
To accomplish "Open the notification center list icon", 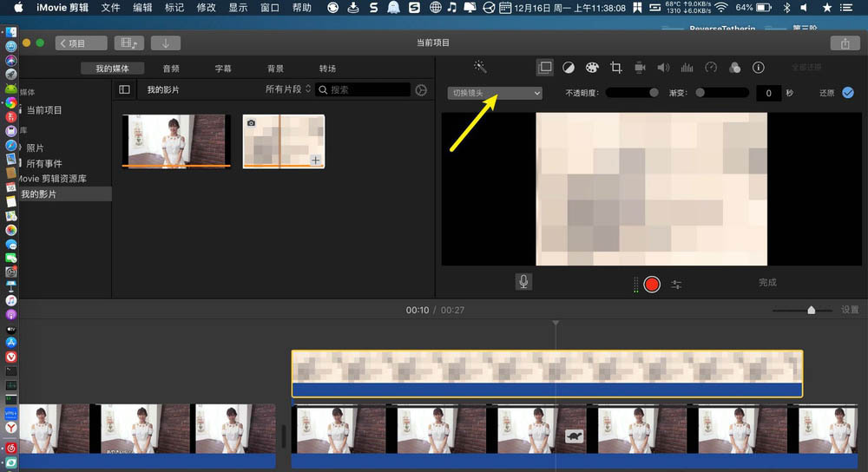I will point(846,8).
